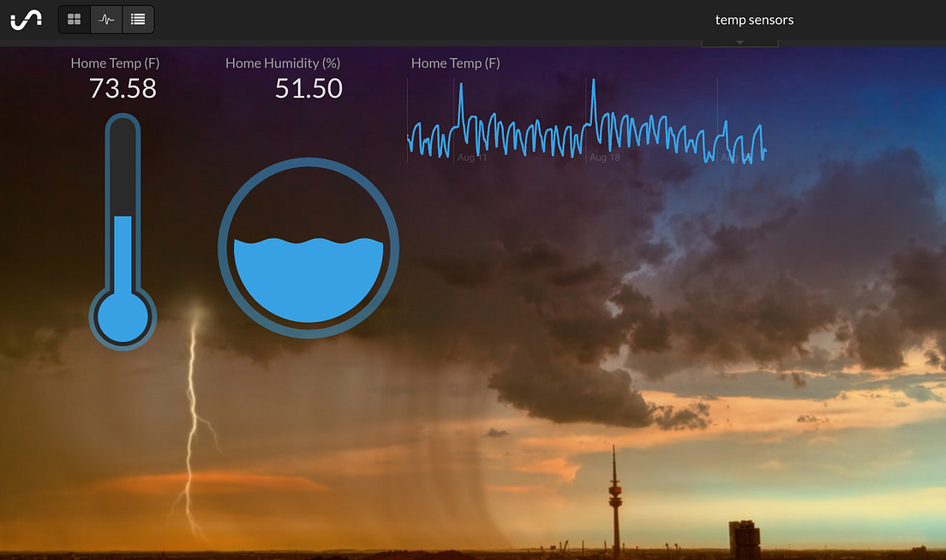Image resolution: width=946 pixels, height=560 pixels.
Task: Switch to the Waves view icon
Action: [105, 19]
